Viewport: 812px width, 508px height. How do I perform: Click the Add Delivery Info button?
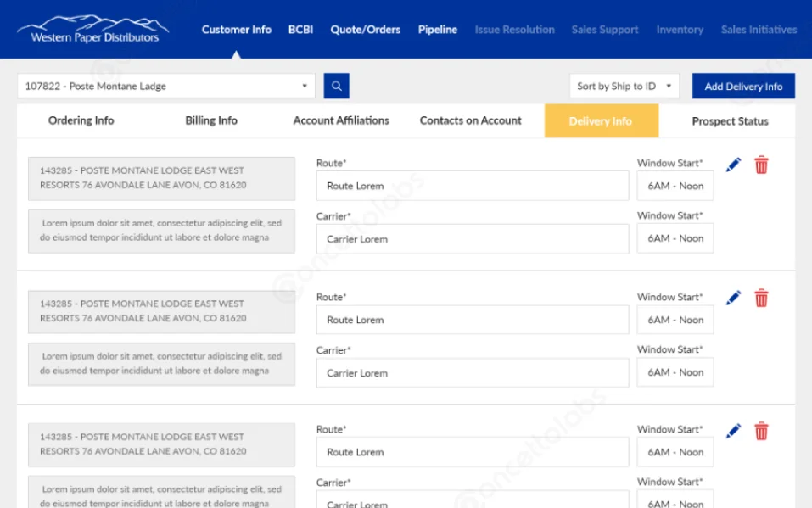(744, 85)
